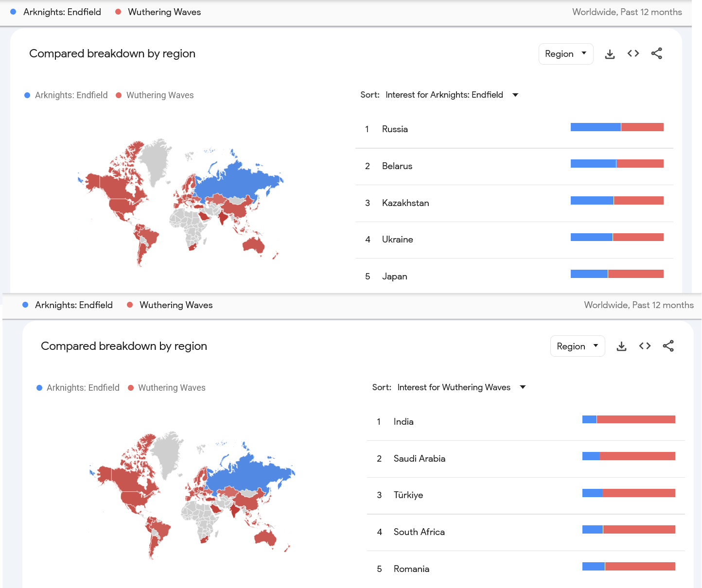
Task: Change sort from Interest for Wuthering Waves
Action: [x=461, y=387]
